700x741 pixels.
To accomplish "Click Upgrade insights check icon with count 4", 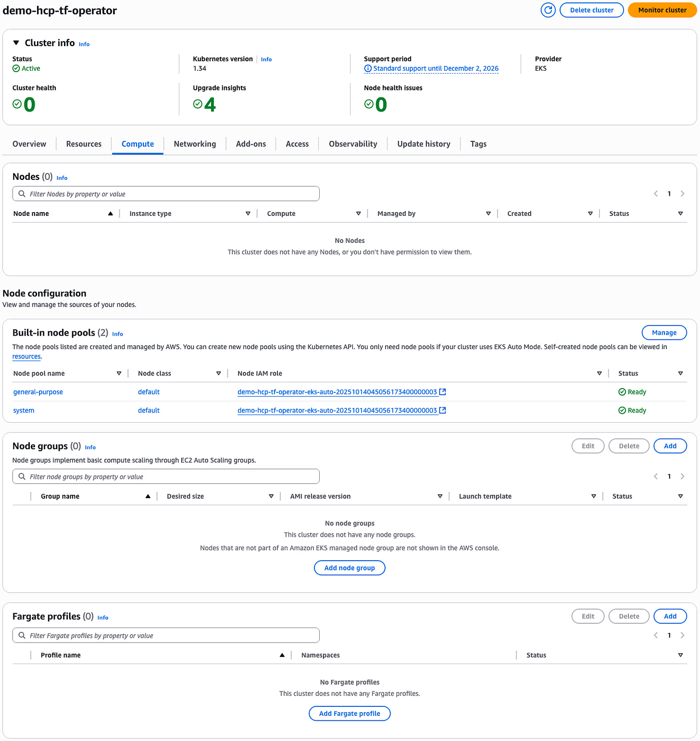I will tap(198, 104).
